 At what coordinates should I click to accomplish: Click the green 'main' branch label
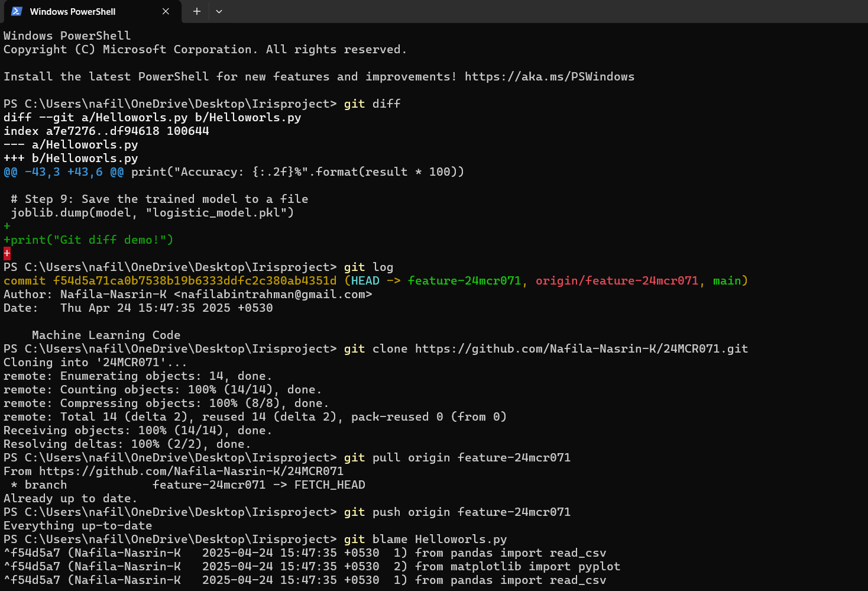point(727,281)
